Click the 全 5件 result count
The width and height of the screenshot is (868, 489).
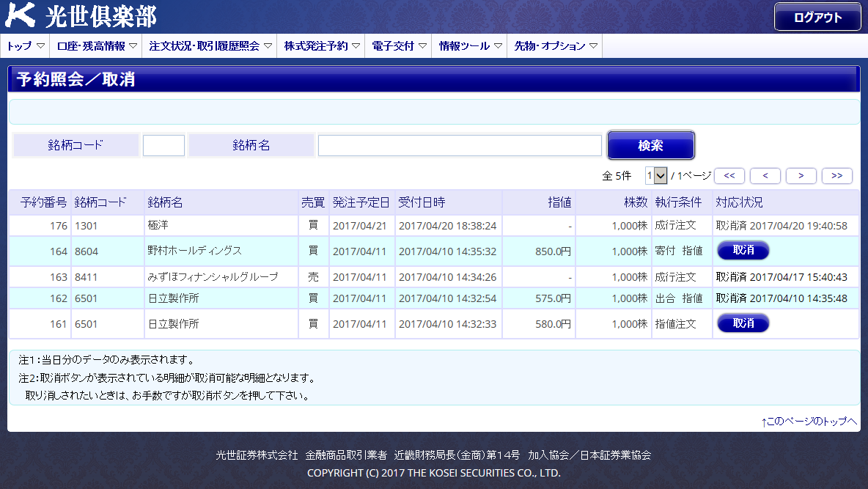pyautogui.click(x=617, y=175)
